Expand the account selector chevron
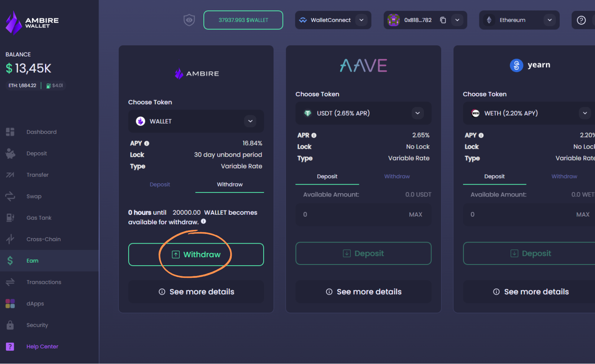 click(457, 20)
